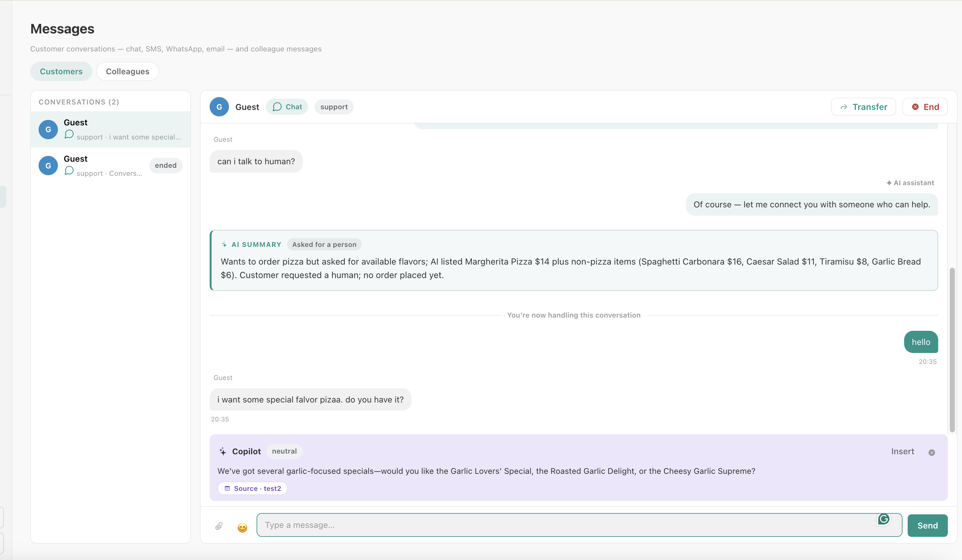Click the source document icon beside 'Source · test2'
The height and width of the screenshot is (560, 962).
pos(227,489)
